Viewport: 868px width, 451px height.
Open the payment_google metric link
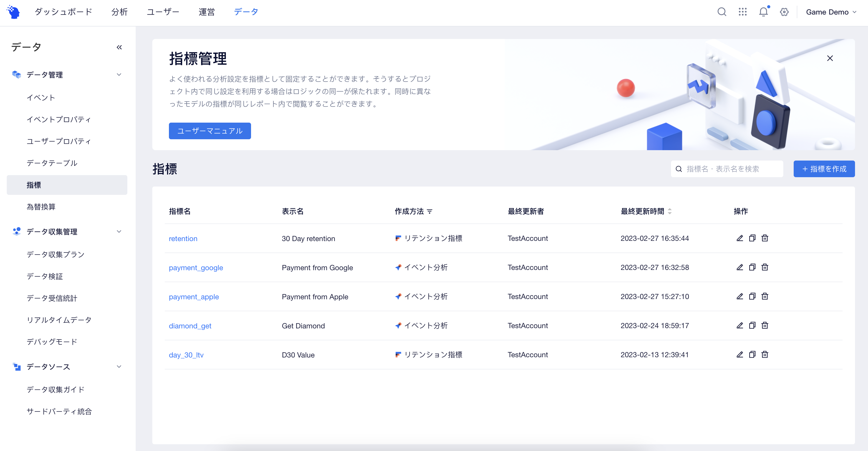(x=196, y=268)
